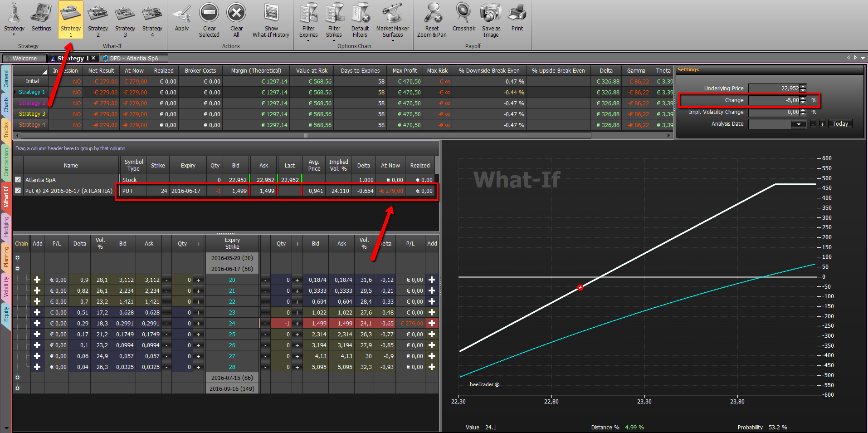
Task: Toggle the Put @ 24 row checkbox
Action: [x=18, y=191]
